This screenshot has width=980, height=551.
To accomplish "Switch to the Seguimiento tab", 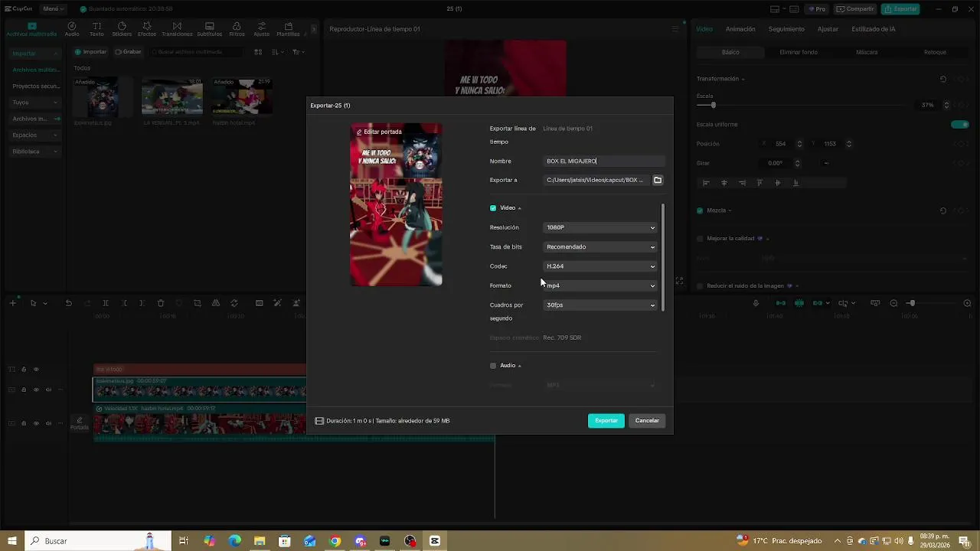I will tap(786, 29).
